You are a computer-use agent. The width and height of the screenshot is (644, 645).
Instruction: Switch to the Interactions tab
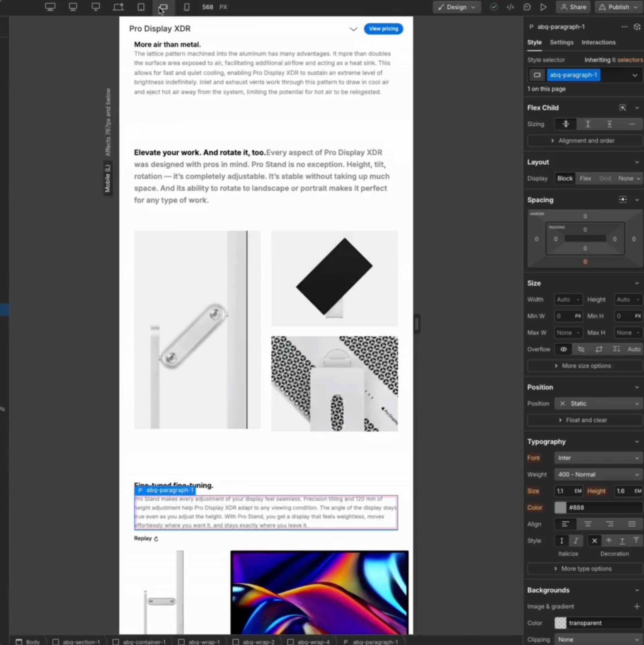point(598,42)
